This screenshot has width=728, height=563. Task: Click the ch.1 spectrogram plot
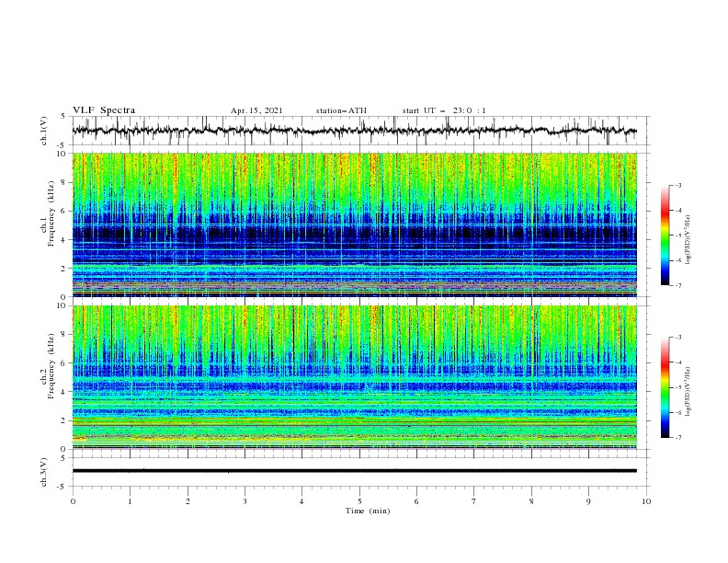point(355,224)
